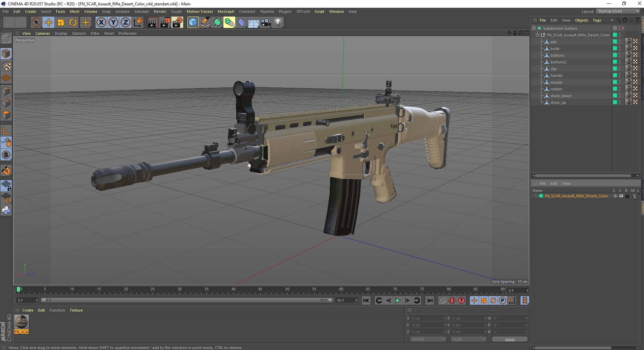Open the spline Pen tool

(205, 23)
